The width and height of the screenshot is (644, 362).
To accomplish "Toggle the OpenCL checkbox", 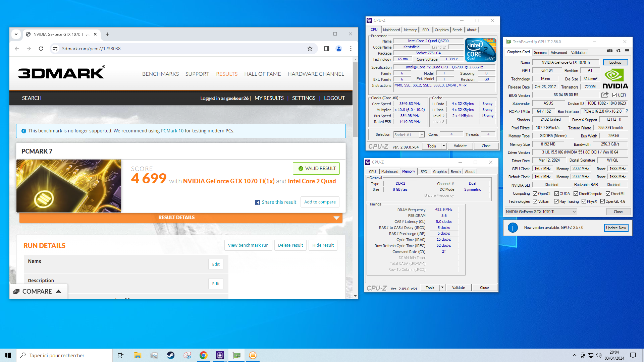I will [x=535, y=194].
